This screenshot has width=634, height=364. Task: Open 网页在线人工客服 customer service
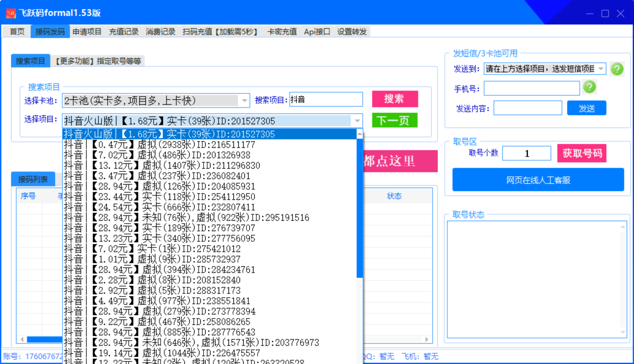(538, 179)
